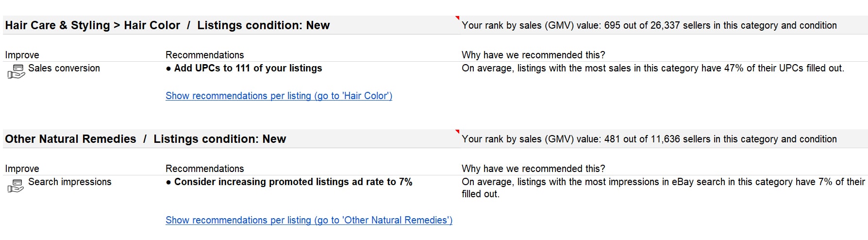Select the 'Consider increasing promoted listings ad rate' recommendation
The height and width of the screenshot is (240, 868).
pos(289,182)
